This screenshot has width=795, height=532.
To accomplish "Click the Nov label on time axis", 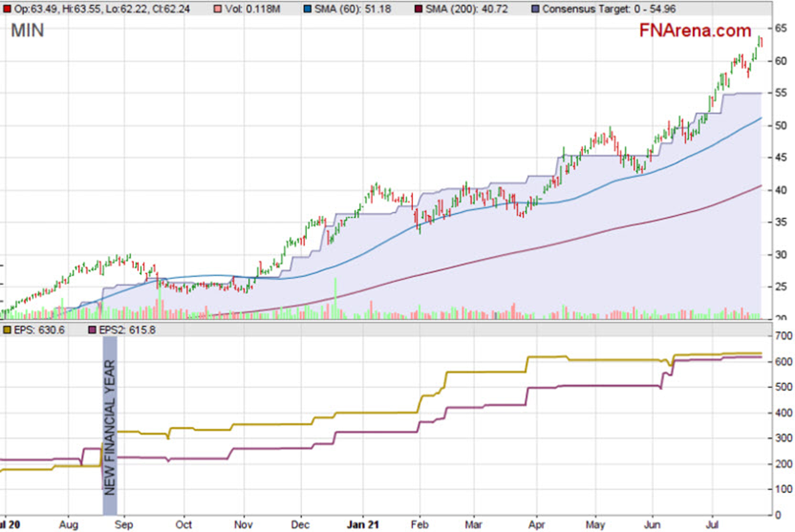I will [244, 525].
